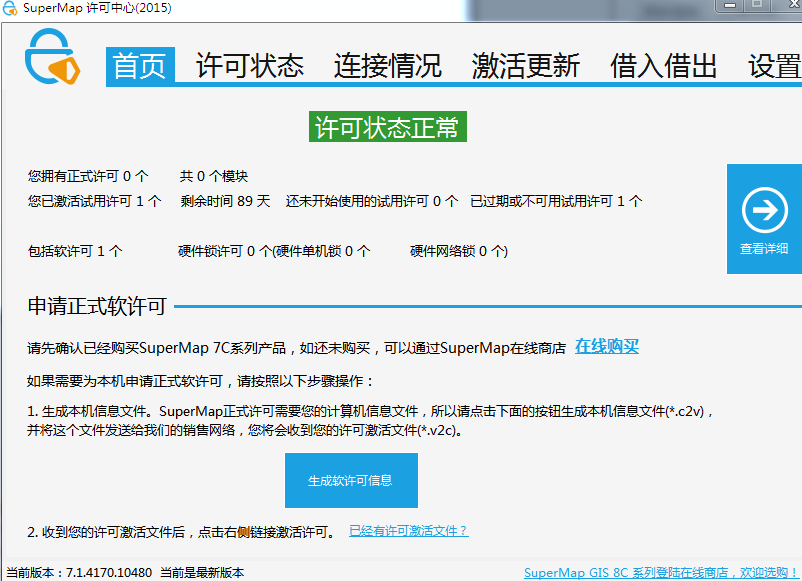Image resolution: width=802 pixels, height=581 pixels.
Task: Click the step 1 生成本机信息文件 instruction text
Action: coord(369,420)
